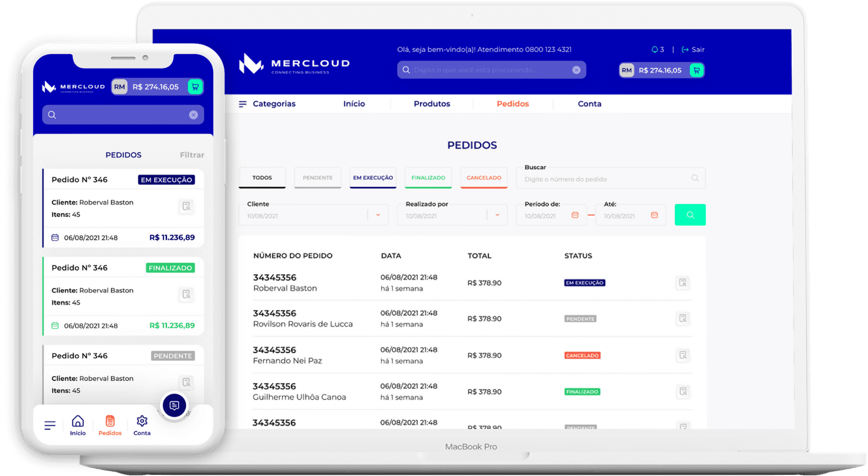This screenshot has height=476, width=868.
Task: Select the Pedidos menu item
Action: tap(512, 104)
